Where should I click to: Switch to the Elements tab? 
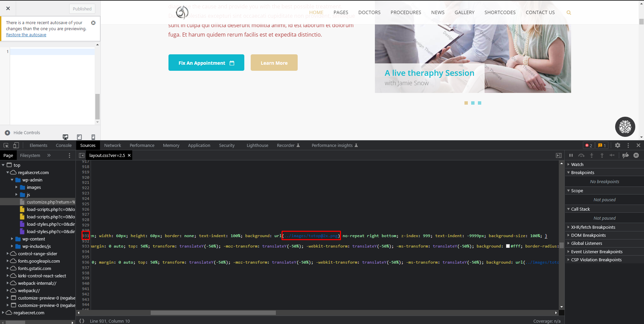coord(39,145)
